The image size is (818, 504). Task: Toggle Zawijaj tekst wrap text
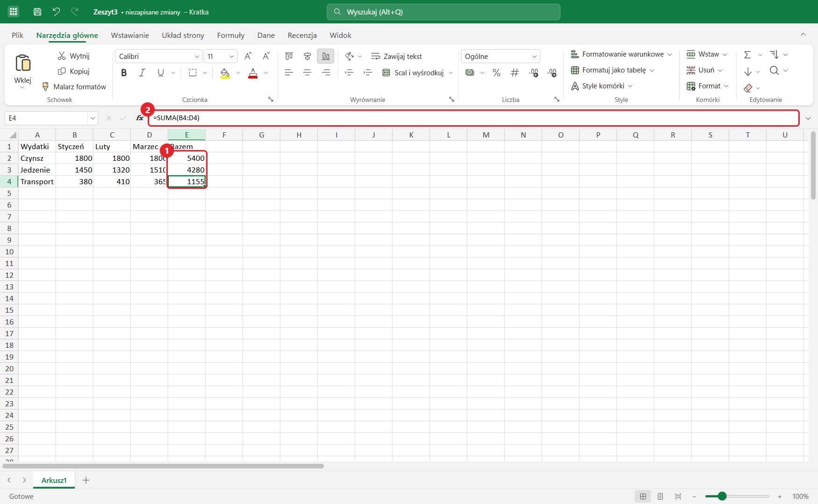(x=396, y=56)
